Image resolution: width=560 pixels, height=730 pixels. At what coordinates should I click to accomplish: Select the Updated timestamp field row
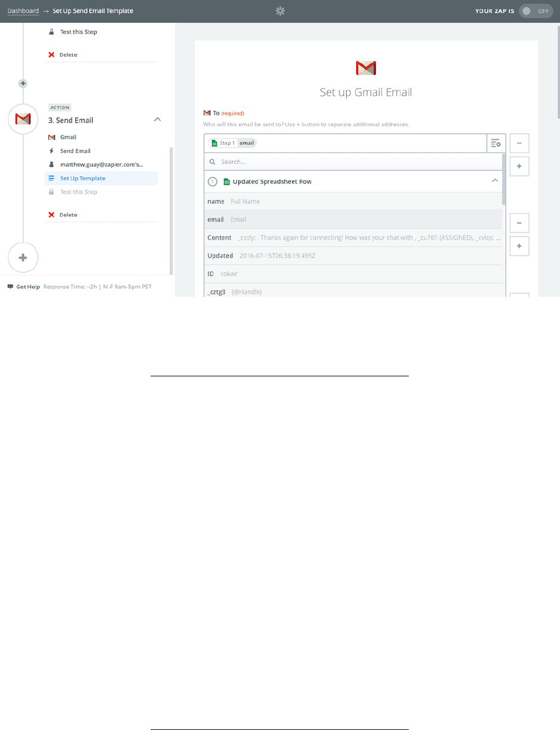(x=353, y=256)
